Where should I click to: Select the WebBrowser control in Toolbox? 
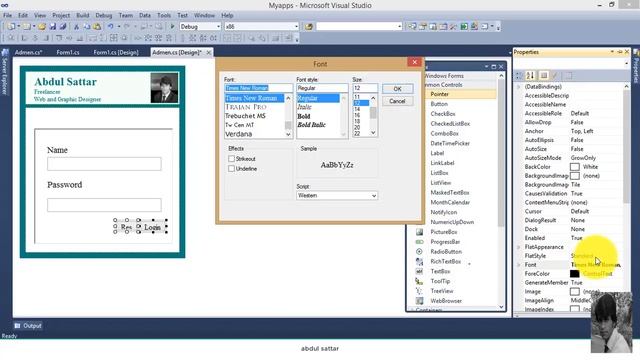[x=446, y=301]
